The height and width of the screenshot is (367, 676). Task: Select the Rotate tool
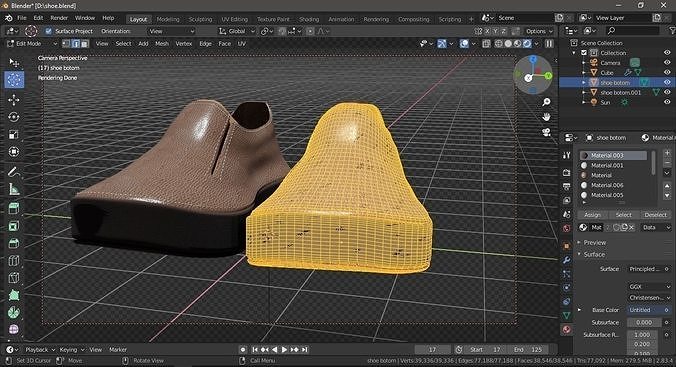pyautogui.click(x=14, y=117)
